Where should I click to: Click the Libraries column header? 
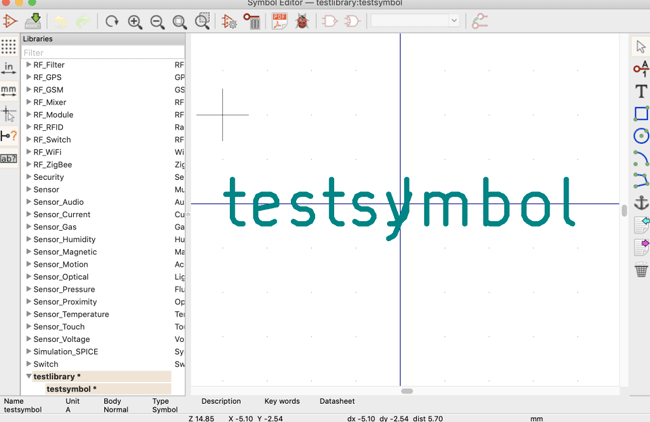(103, 39)
